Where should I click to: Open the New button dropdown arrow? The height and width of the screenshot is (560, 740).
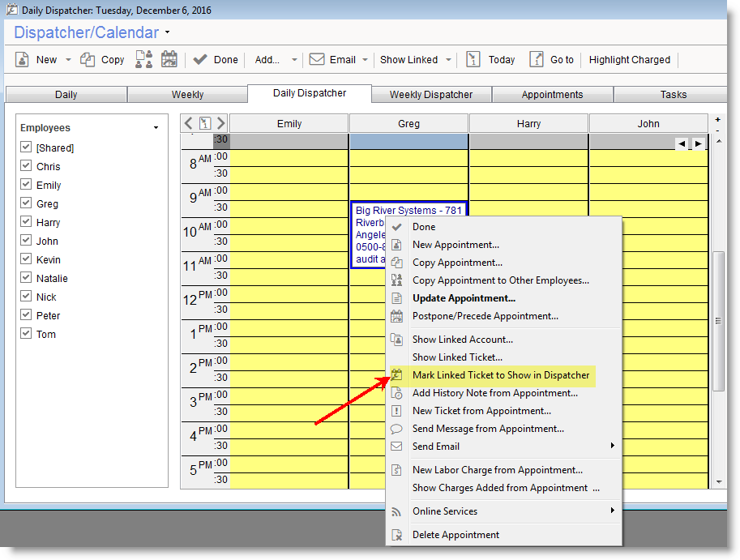pos(68,60)
